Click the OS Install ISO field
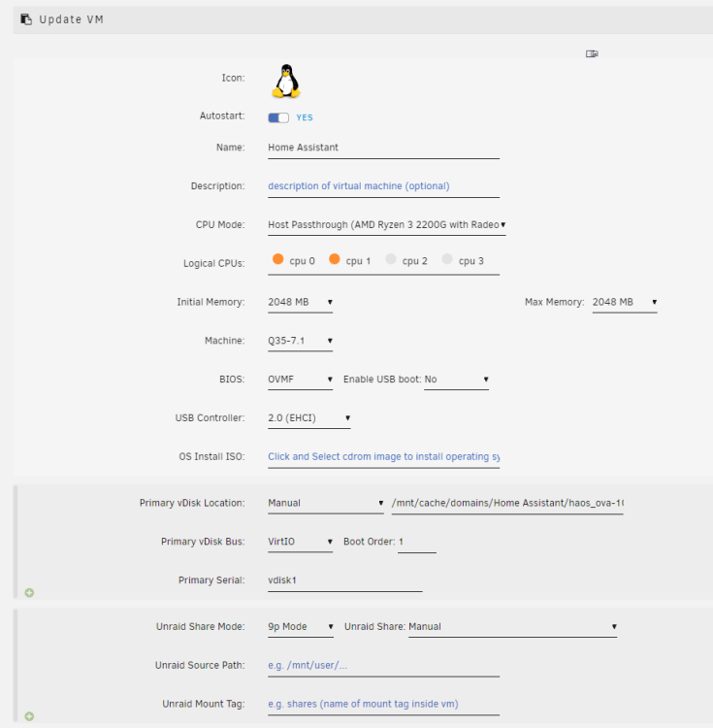Image resolution: width=713 pixels, height=728 pixels. pyautogui.click(x=383, y=457)
